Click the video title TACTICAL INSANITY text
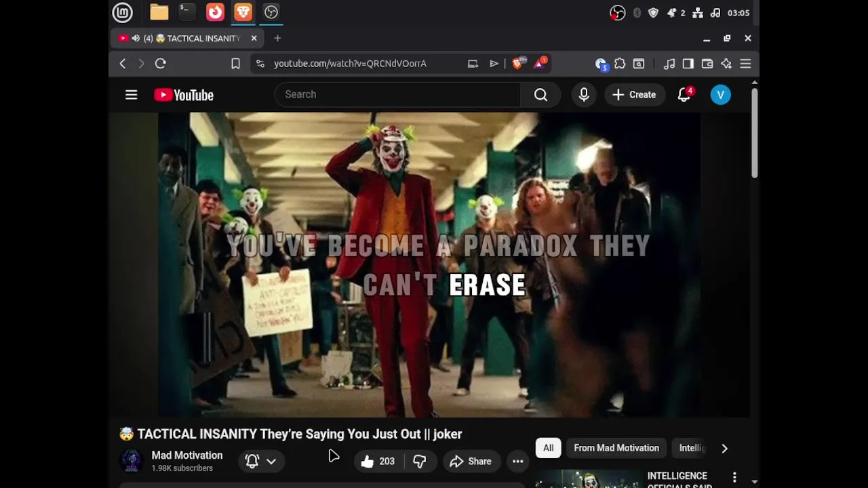Screen dimensions: 868x488 click(x=300, y=434)
